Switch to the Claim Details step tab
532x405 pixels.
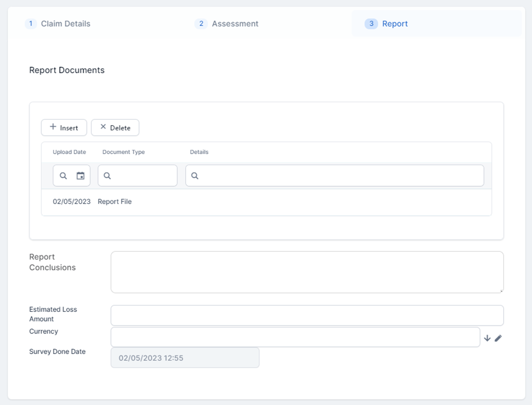tap(65, 24)
